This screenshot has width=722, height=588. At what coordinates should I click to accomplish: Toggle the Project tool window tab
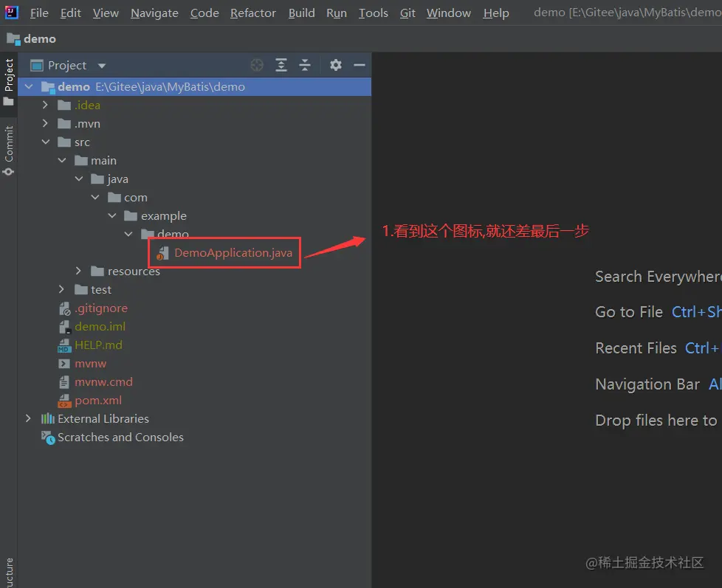point(9,81)
